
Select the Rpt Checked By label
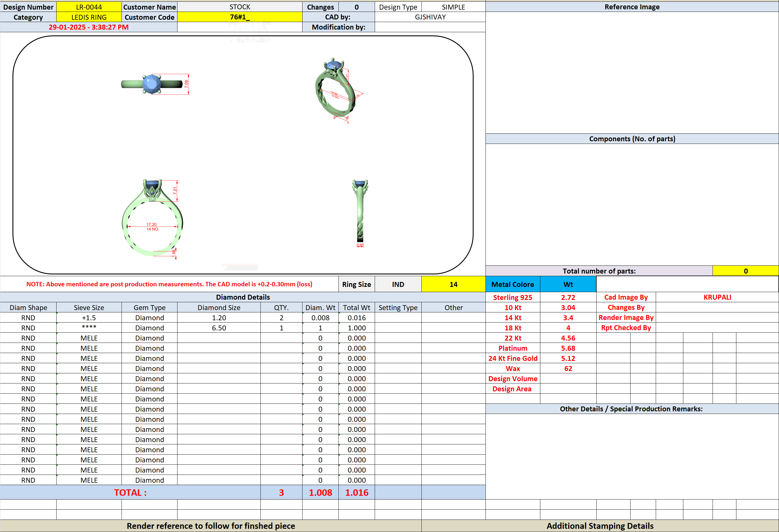coord(626,328)
